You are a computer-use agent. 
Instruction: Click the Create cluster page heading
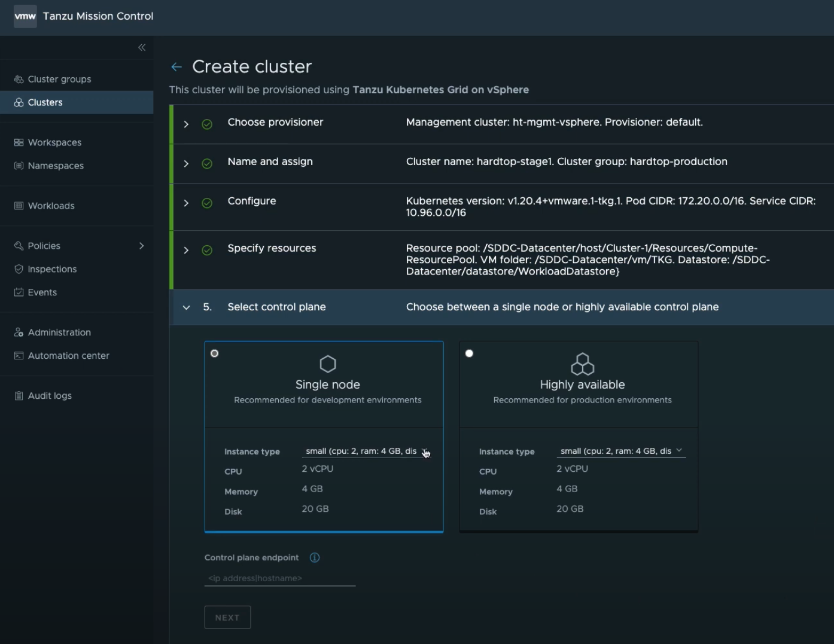coord(252,66)
